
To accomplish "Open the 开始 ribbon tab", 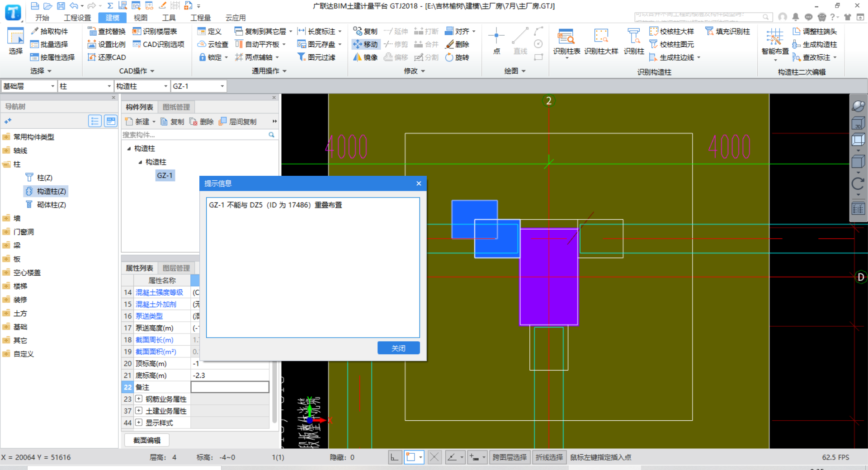I will 42,18.
